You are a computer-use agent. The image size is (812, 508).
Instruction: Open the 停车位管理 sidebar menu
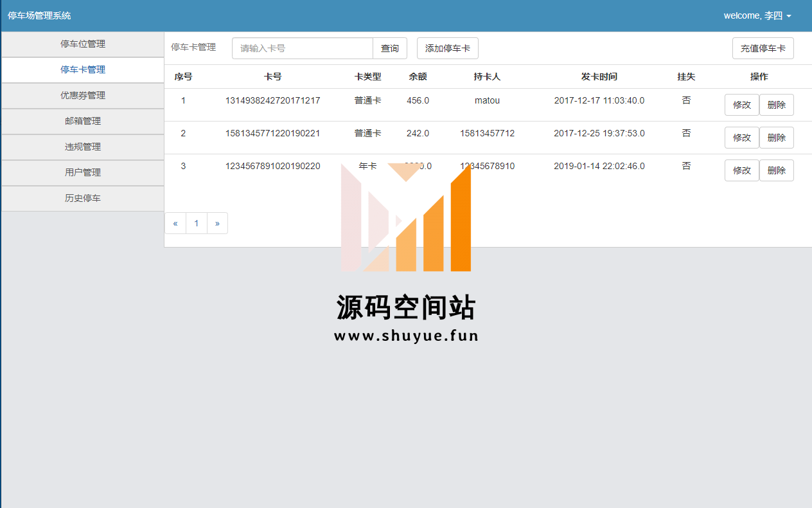coord(83,44)
